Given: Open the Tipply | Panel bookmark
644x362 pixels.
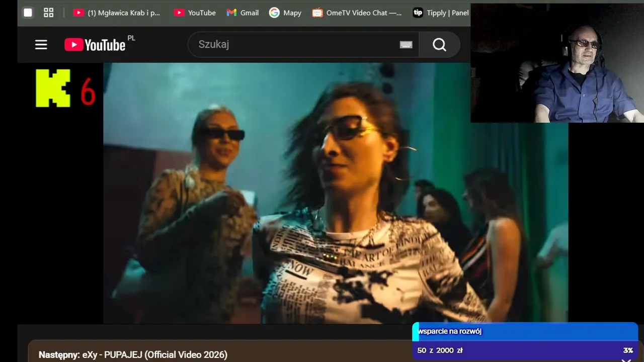Looking at the screenshot, I should pos(441,13).
